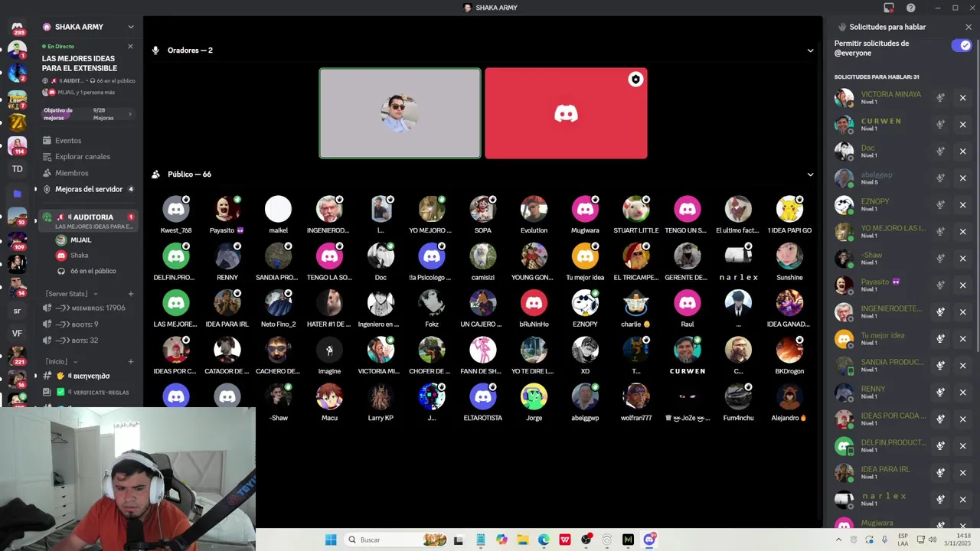Open the sr server icon
Screen dimensions: 980x551
click(x=17, y=311)
